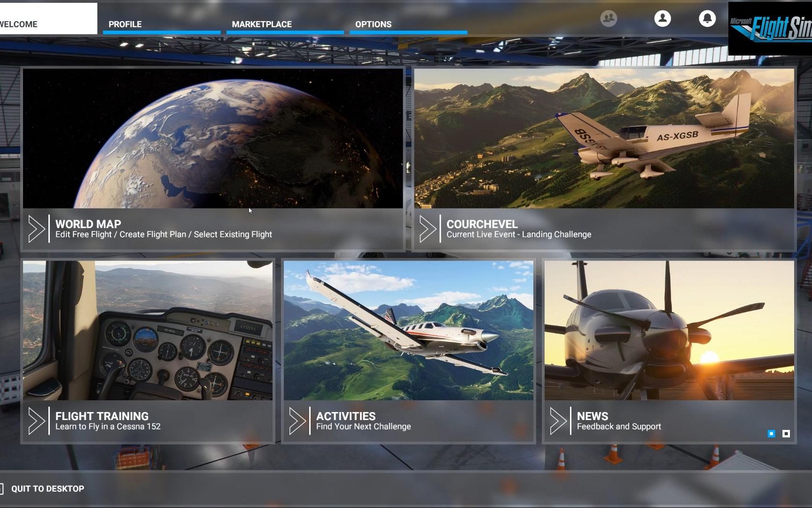This screenshot has width=812, height=508.
Task: Select the second News page indicator
Action: point(786,434)
